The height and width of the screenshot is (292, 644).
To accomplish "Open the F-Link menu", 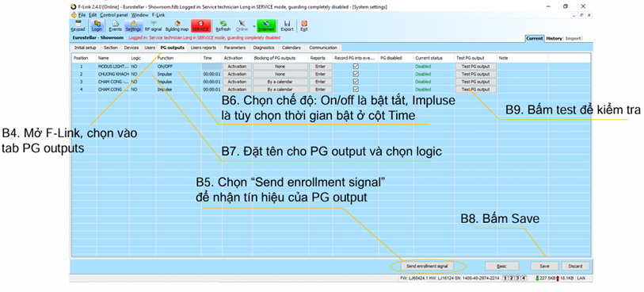I will pyautogui.click(x=158, y=15).
